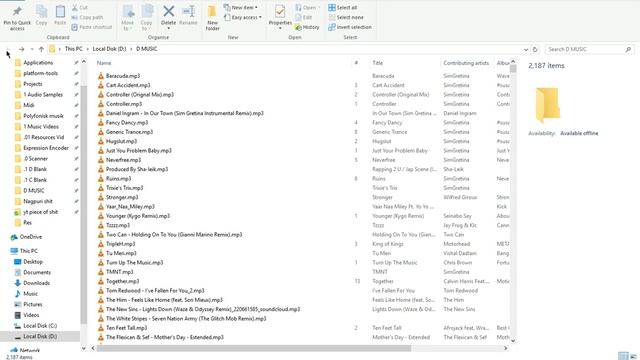Open 1 Audio Samples folder
The width and height of the screenshot is (640, 360).
pyautogui.click(x=43, y=95)
